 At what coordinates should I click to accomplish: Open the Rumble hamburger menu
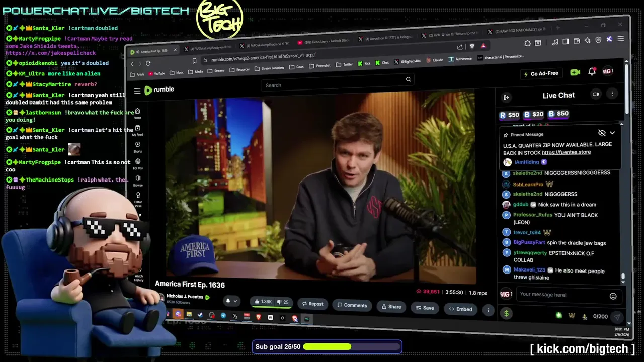[x=137, y=91]
